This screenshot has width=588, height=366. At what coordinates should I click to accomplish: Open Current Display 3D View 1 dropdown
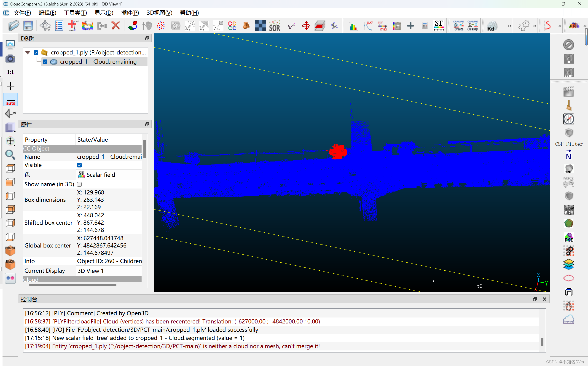tap(109, 271)
